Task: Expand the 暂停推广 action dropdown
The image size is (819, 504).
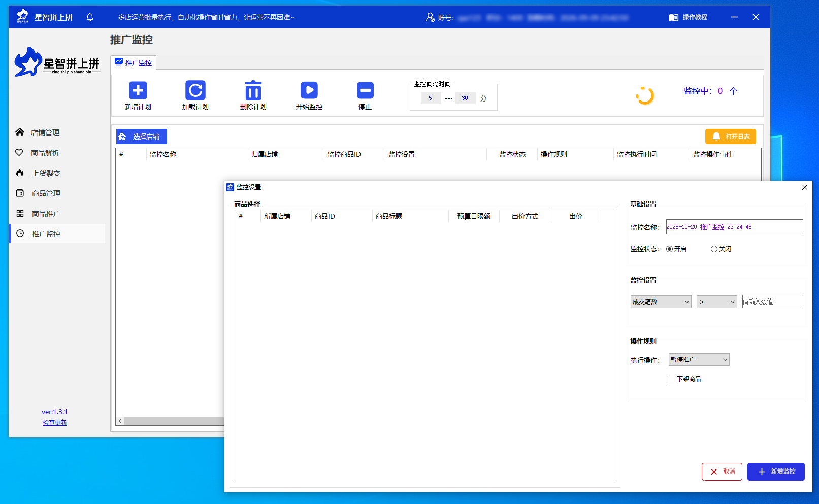Action: tap(699, 360)
